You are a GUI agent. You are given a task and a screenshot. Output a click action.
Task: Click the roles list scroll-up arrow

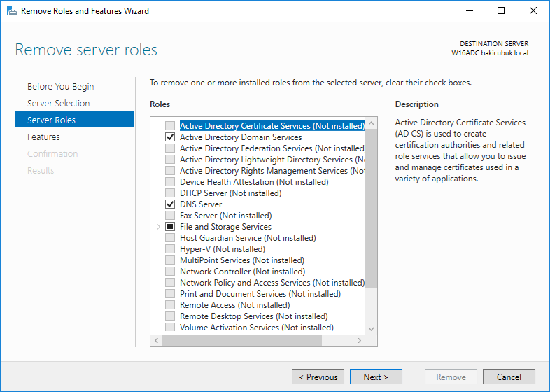point(371,123)
